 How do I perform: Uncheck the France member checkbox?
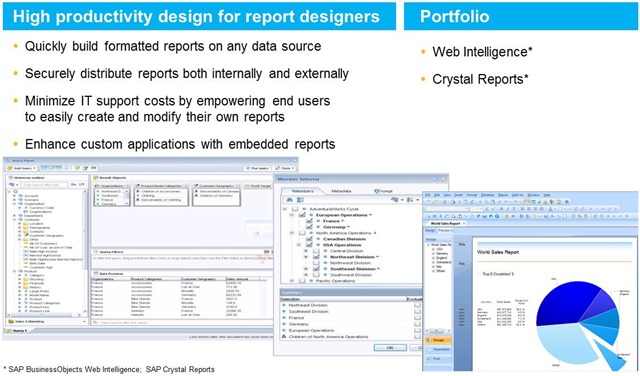pos(309,221)
